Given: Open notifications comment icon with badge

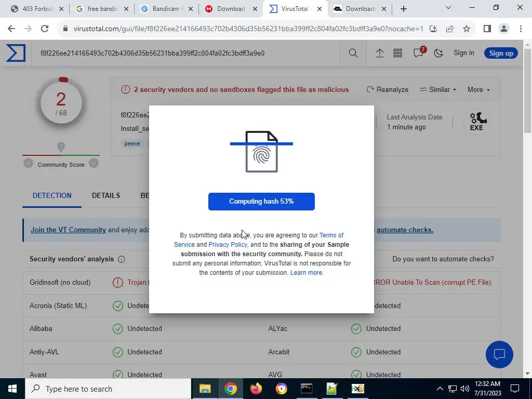Looking at the screenshot, I should [x=418, y=52].
